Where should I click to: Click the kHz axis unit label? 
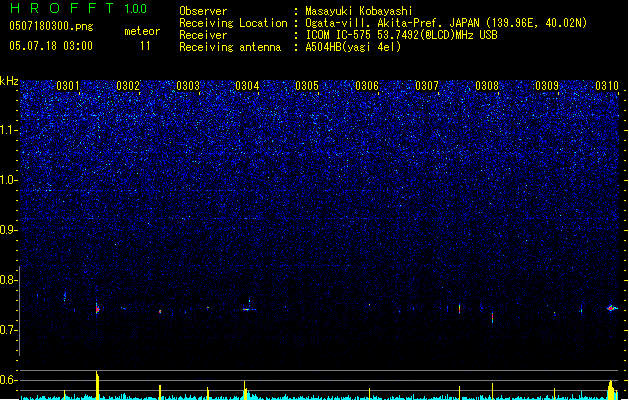9,81
